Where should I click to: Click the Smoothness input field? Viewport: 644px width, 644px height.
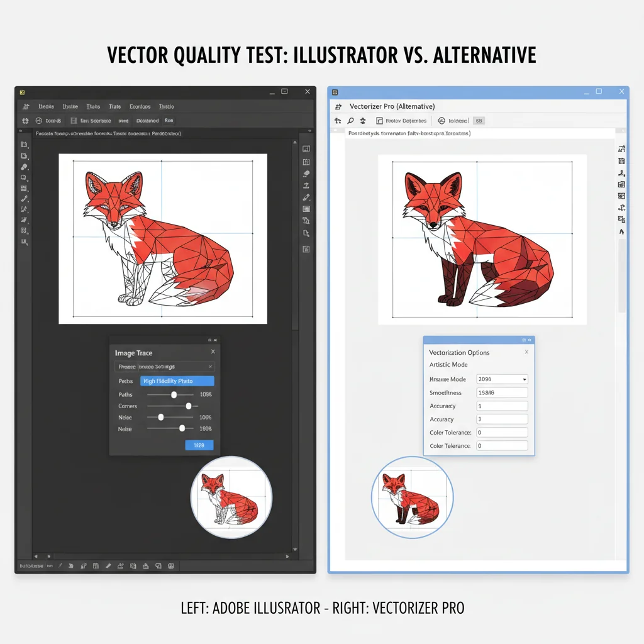click(x=502, y=392)
